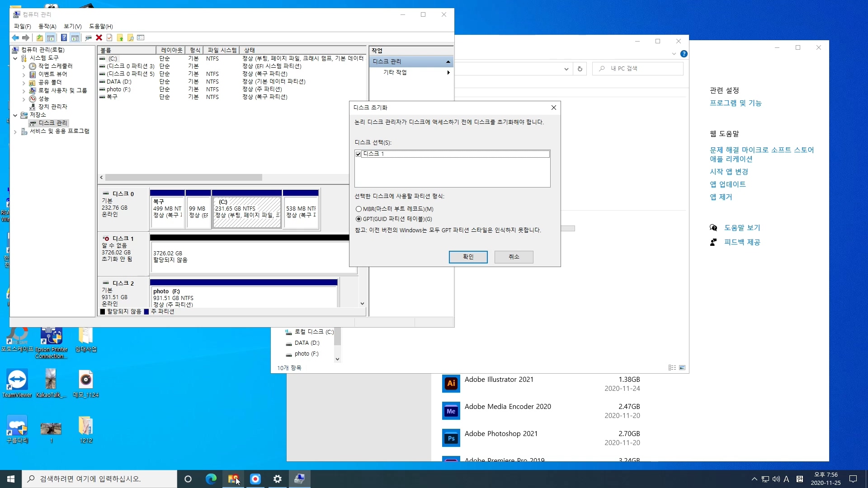The image size is (868, 488).
Task: Click the red X delete toolbar icon
Action: [99, 38]
